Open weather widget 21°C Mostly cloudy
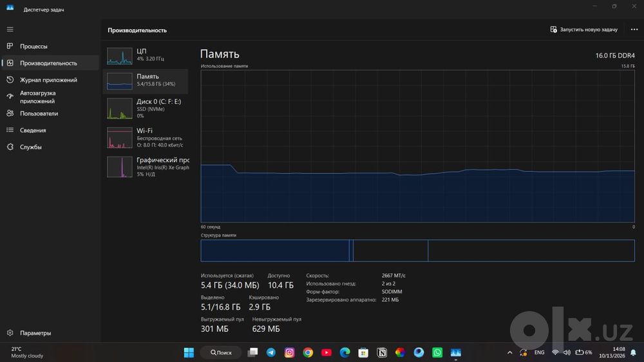 point(26,352)
